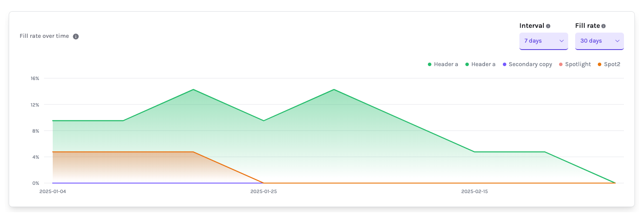This screenshot has width=644, height=217.
Task: Toggle Spot2 series in legend
Action: coord(609,64)
